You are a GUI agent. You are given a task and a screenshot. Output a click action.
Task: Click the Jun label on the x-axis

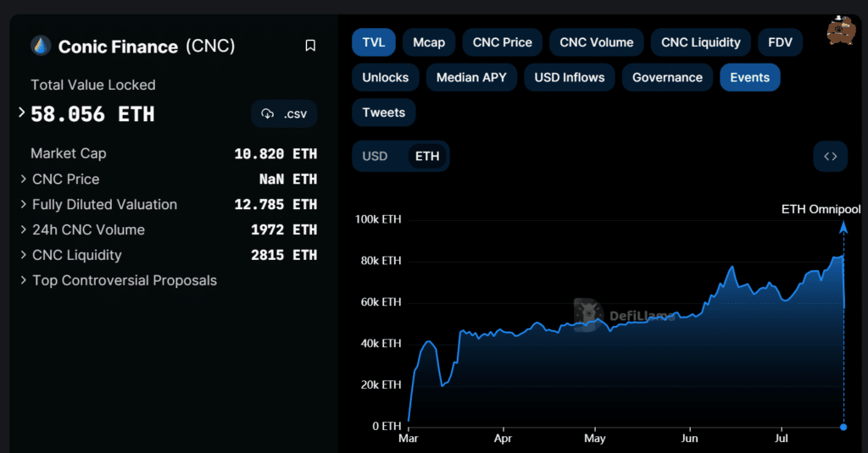(689, 439)
